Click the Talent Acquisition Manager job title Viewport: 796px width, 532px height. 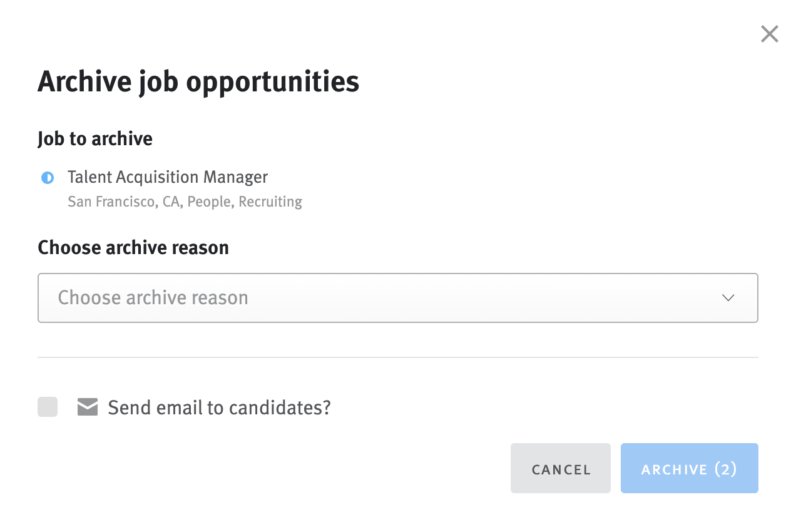[x=167, y=177]
